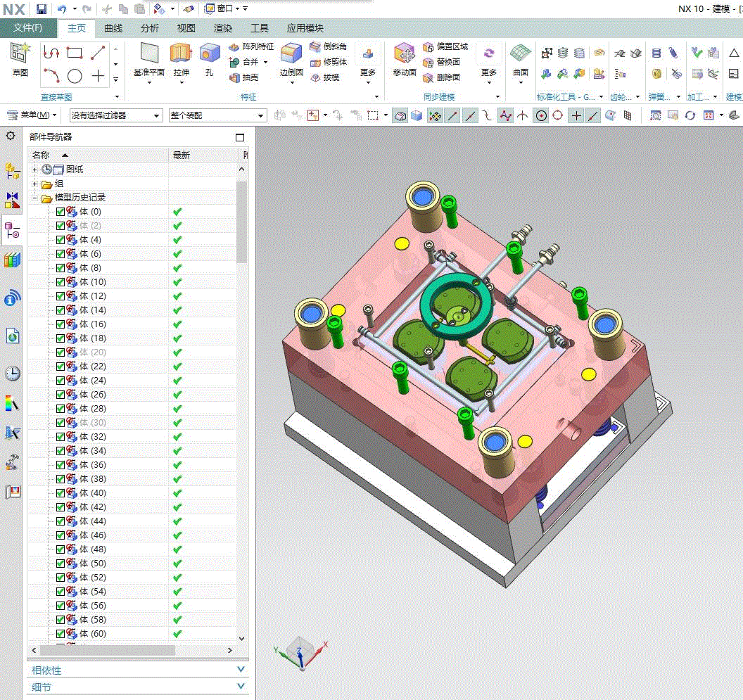Click the Chamfer (倒斜角) tool
The image size is (743, 700).
[x=328, y=46]
